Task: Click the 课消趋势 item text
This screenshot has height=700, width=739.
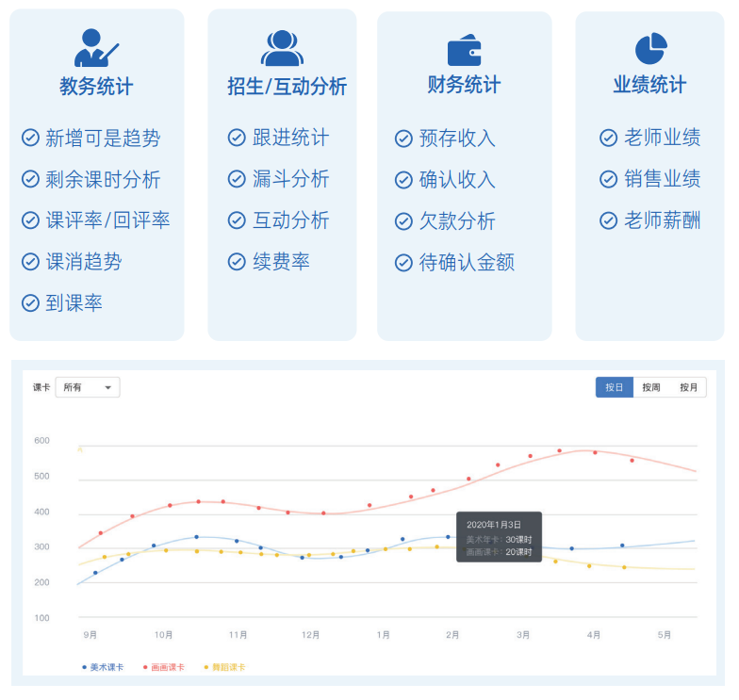Action: click(83, 262)
